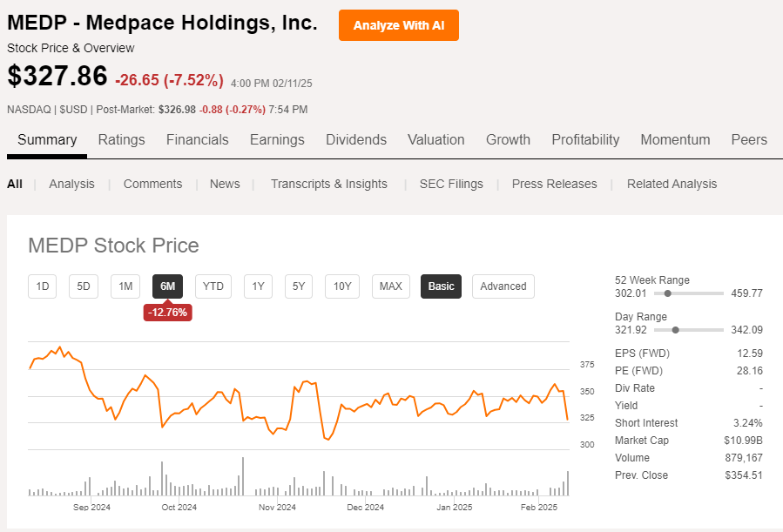Viewport: 783px width, 532px height.
Task: Click the 52 Week Range slider
Action: (x=668, y=293)
